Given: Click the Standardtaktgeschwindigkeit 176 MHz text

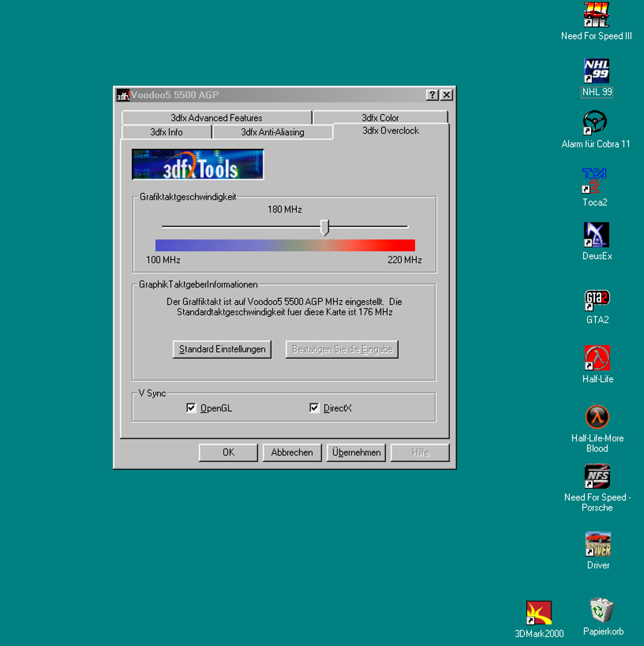Looking at the screenshot, I should [285, 312].
